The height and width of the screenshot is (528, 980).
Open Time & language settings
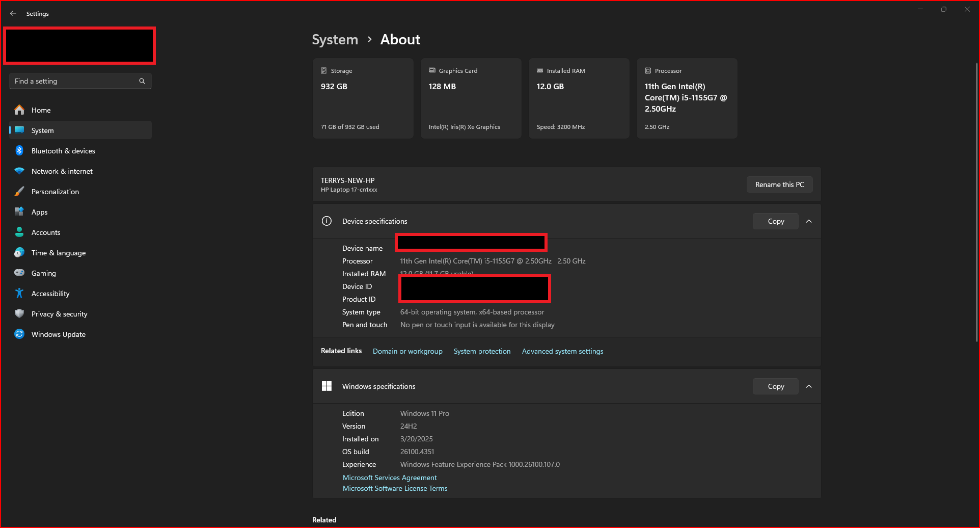coord(80,253)
